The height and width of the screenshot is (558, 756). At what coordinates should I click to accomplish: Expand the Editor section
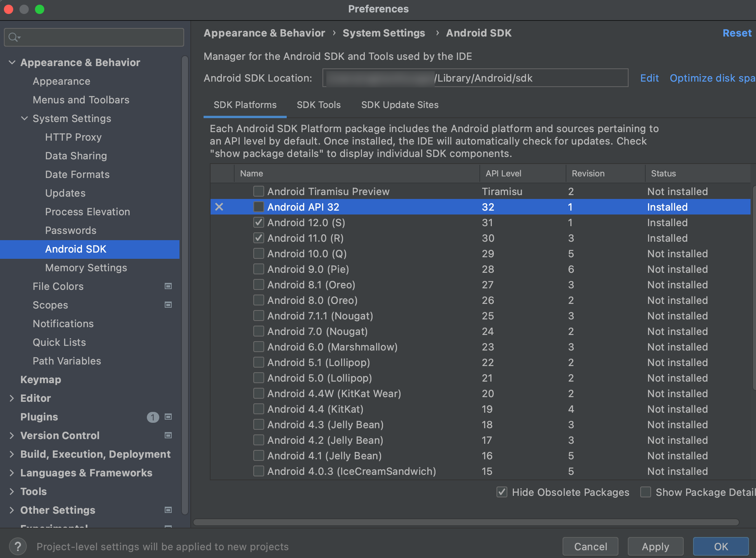11,398
